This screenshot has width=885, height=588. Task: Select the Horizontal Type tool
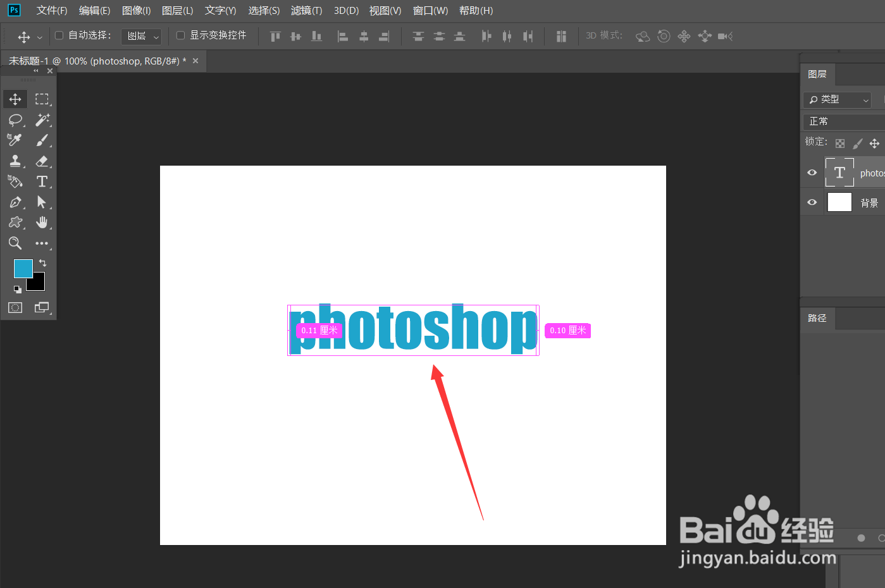(x=42, y=181)
